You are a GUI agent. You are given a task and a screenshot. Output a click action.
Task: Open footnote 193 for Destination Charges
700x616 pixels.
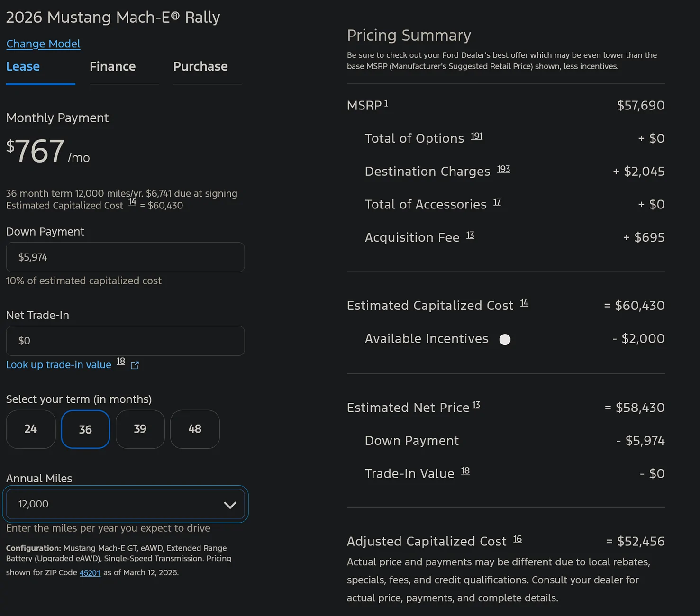(503, 169)
